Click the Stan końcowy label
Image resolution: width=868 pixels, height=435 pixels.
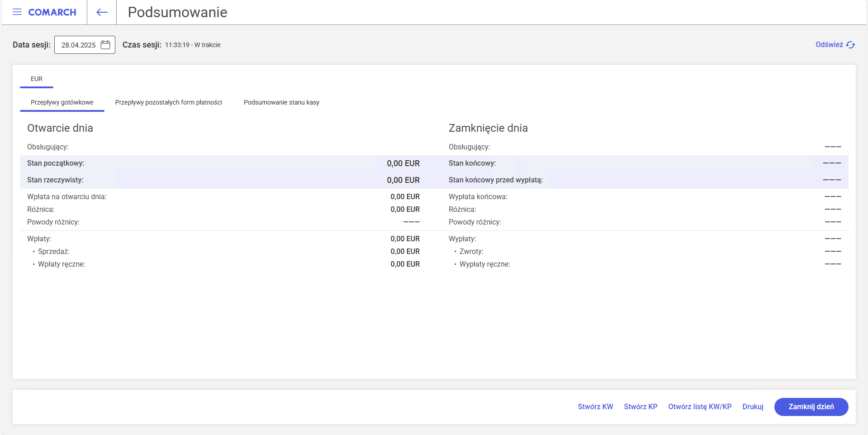tap(472, 163)
